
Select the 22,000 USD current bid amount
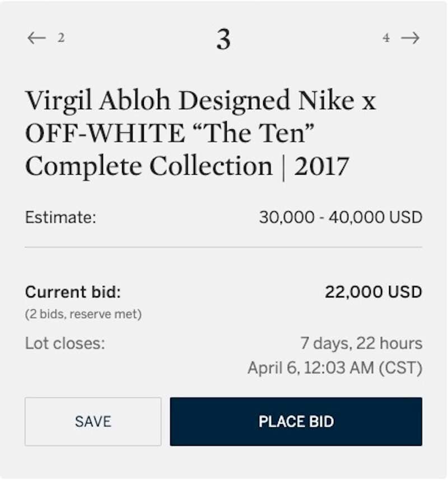click(x=374, y=292)
